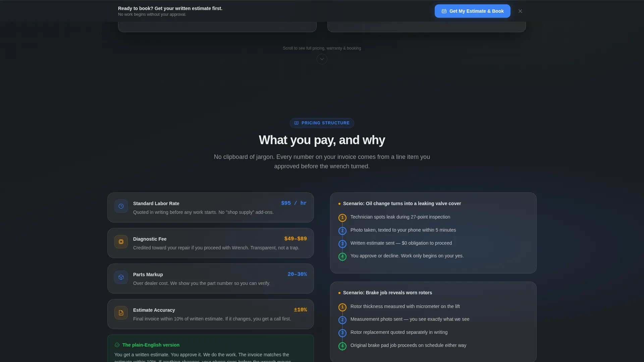
Task: Click 'Measurement photo sent — you see exactly what we see'
Action: (410, 319)
